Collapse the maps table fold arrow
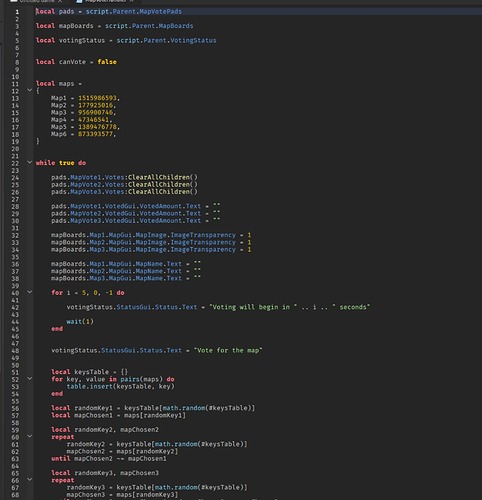The width and height of the screenshot is (482, 500). (30, 90)
